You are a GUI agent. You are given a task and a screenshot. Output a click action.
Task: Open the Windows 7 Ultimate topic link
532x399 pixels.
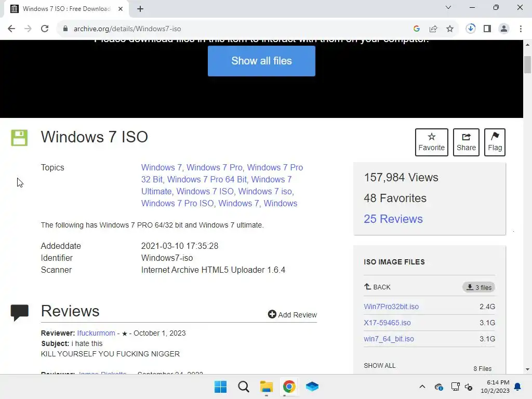217,185
